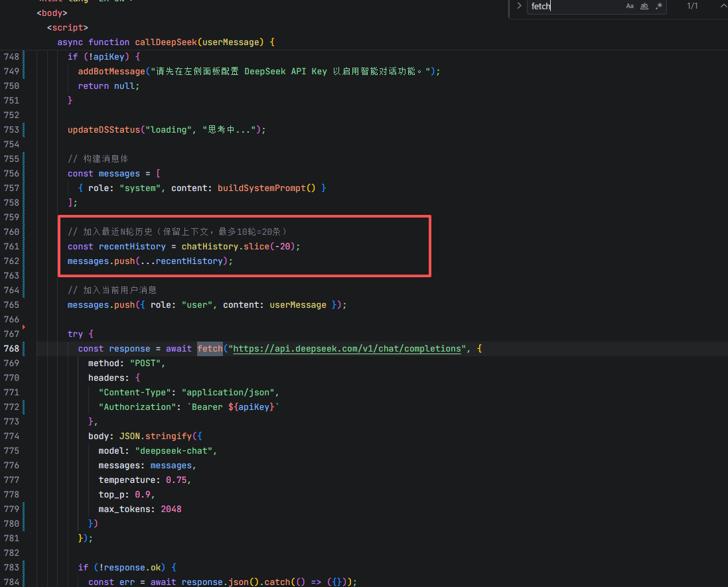The image size is (728, 587).
Task: Open the api.deepseek.com completions URL
Action: point(347,348)
